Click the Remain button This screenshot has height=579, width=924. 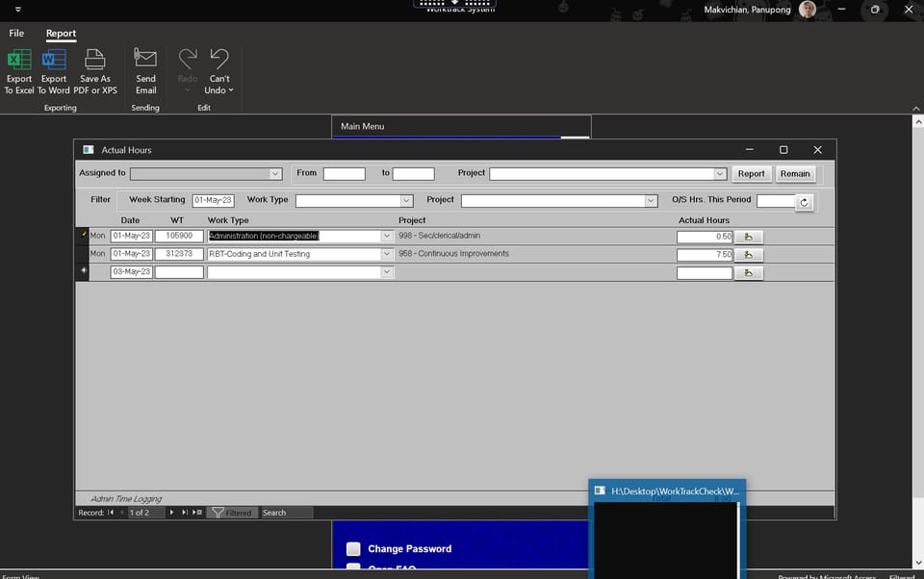795,174
